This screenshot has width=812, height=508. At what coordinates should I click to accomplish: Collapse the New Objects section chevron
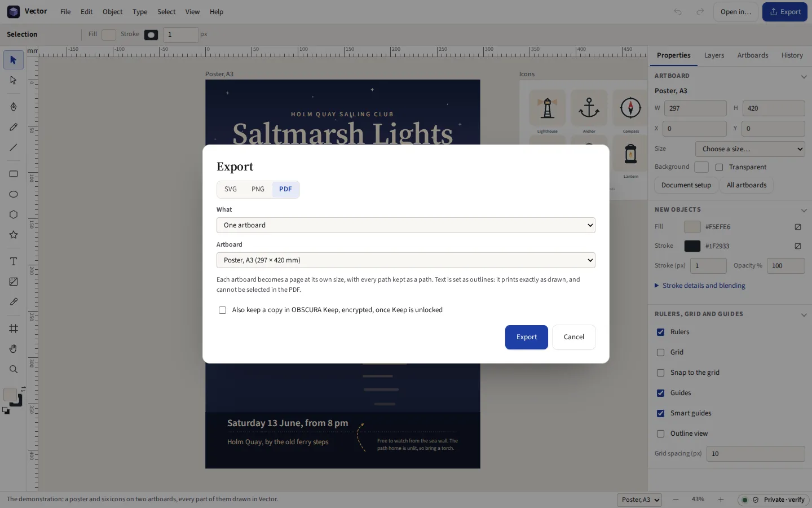[804, 210]
